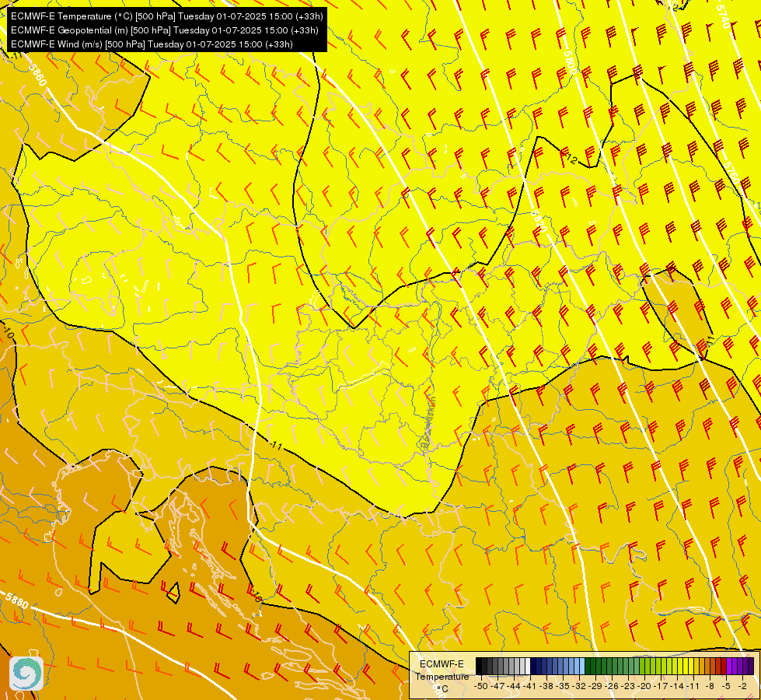The image size is (761, 700).
Task: Click the ECMWF-E Wind (m/s) header line
Action: (x=152, y=44)
